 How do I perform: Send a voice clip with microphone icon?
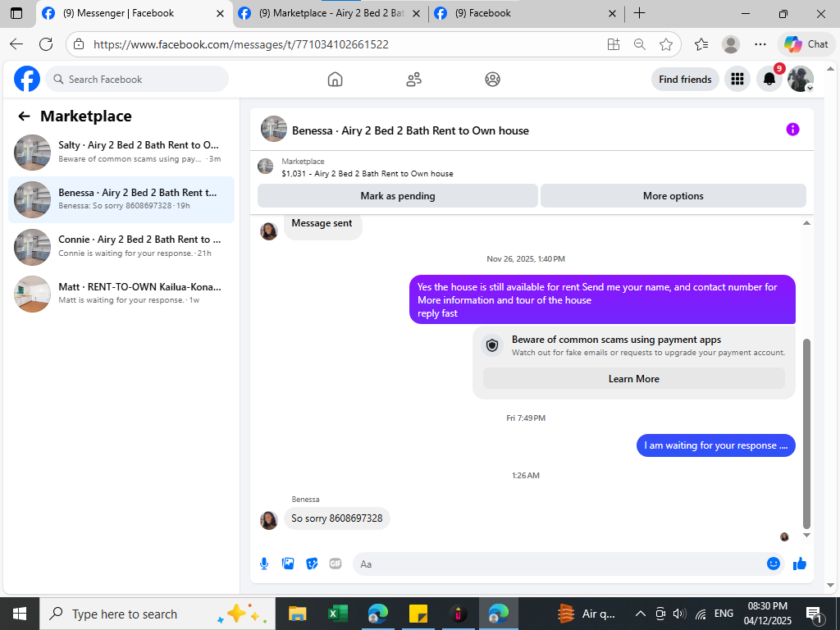[264, 564]
